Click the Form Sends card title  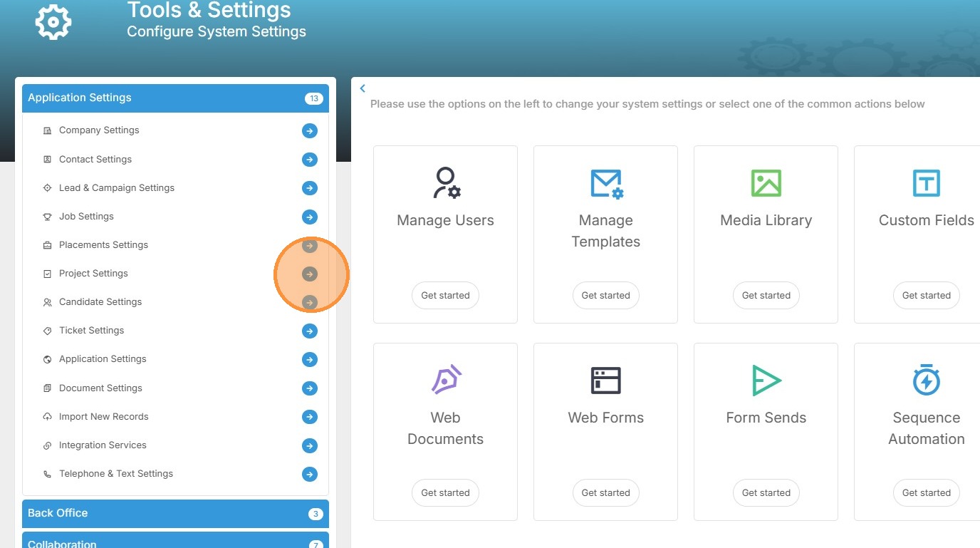tap(766, 418)
